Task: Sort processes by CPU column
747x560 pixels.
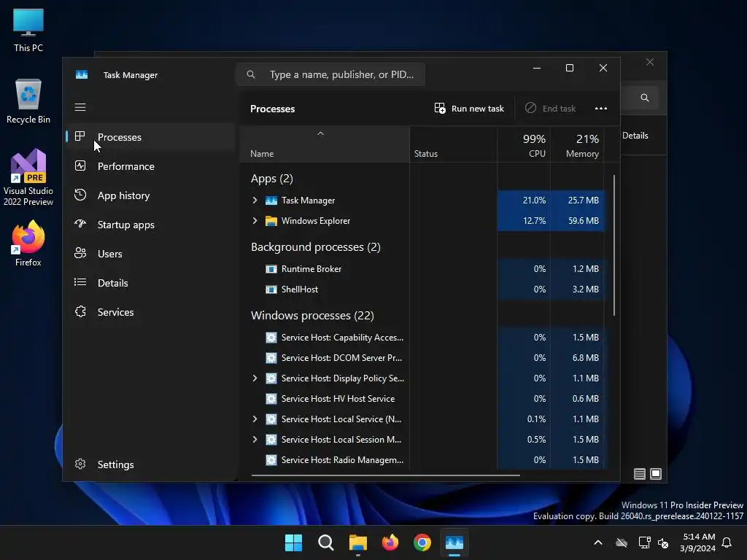Action: point(524,145)
